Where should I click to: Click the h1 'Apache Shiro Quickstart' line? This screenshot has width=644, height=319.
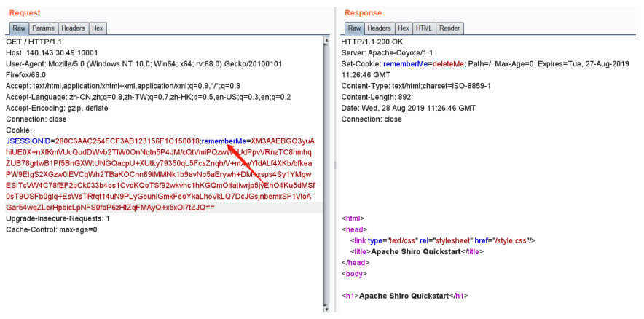tap(405, 296)
